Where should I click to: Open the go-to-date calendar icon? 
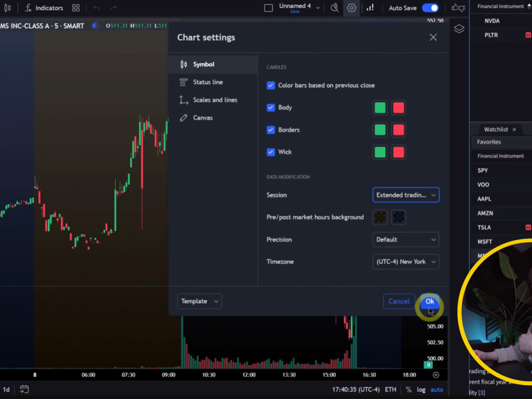pos(25,389)
